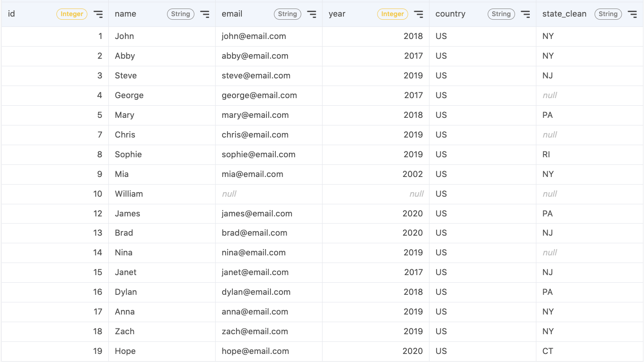Select the email chris@email.com
This screenshot has height=362, width=644.
point(255,135)
